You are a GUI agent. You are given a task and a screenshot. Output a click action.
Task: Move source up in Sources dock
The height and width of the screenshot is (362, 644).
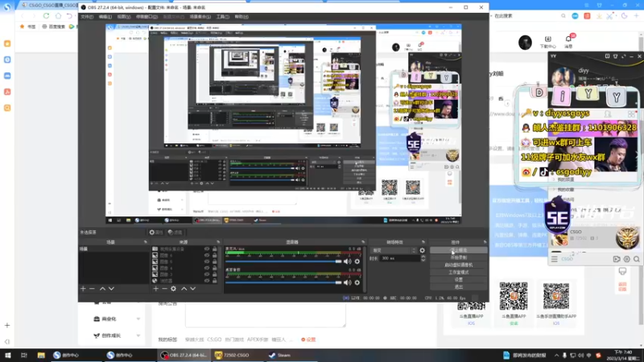coord(184,289)
